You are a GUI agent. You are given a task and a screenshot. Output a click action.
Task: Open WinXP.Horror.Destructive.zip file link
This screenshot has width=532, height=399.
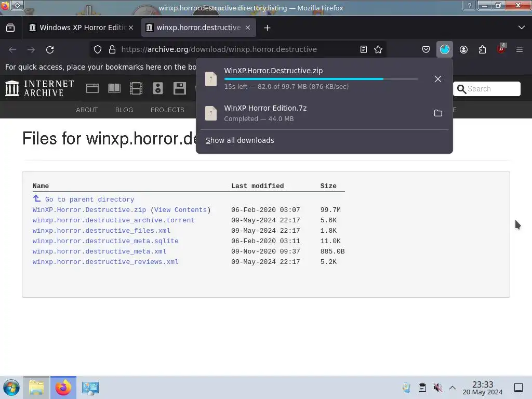89,210
